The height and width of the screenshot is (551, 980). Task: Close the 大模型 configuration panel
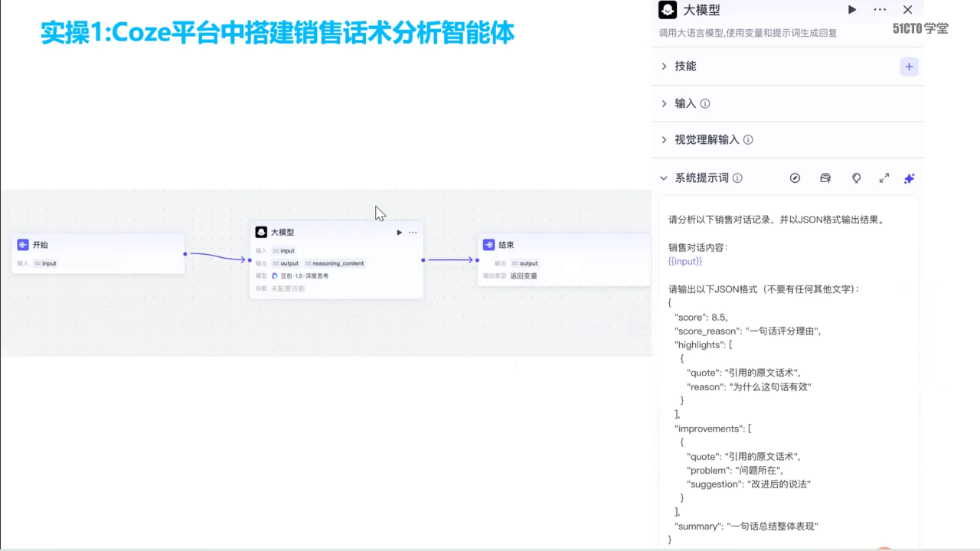pyautogui.click(x=907, y=10)
